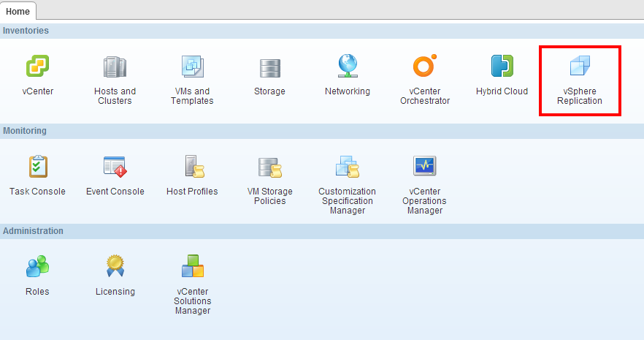The width and height of the screenshot is (644, 340).
Task: Open the vCenter Solutions Manager icon
Action: pos(193,266)
